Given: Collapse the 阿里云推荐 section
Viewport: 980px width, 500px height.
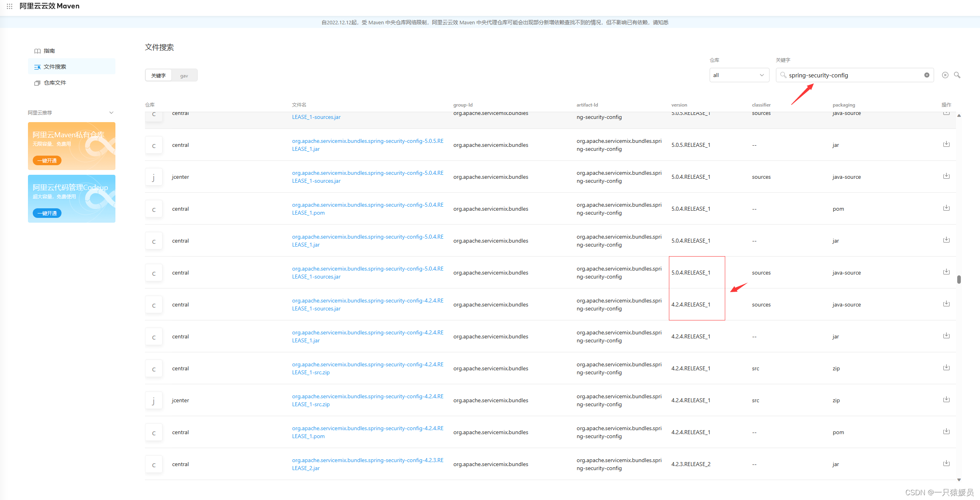Looking at the screenshot, I should 111,113.
